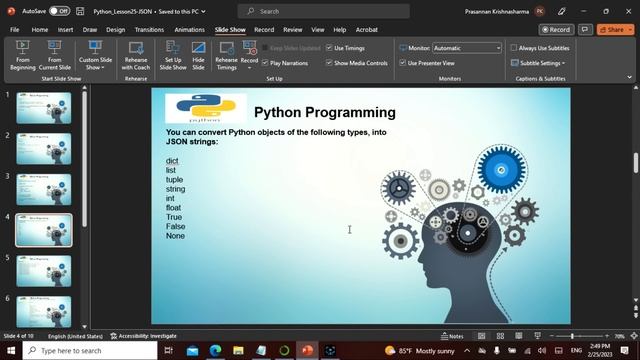Click zoom in plus button
This screenshot has width=640, height=360.
click(x=607, y=336)
